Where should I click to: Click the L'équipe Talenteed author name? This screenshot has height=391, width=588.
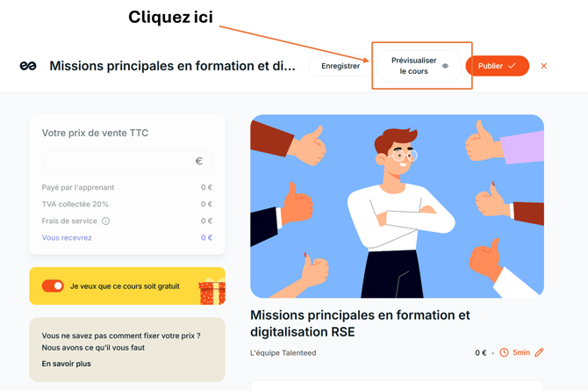point(283,352)
